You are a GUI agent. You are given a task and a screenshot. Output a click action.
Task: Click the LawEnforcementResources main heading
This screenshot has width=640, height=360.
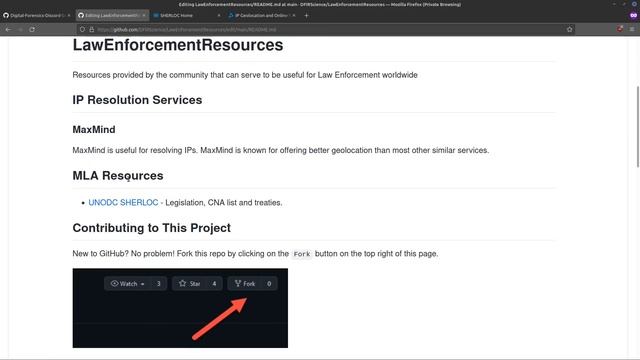[178, 45]
